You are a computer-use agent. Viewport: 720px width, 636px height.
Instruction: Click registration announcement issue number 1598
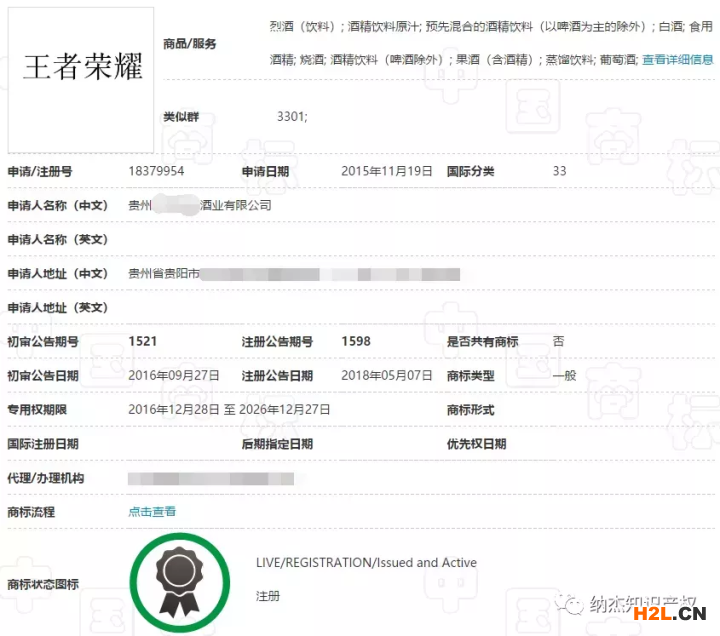[356, 341]
